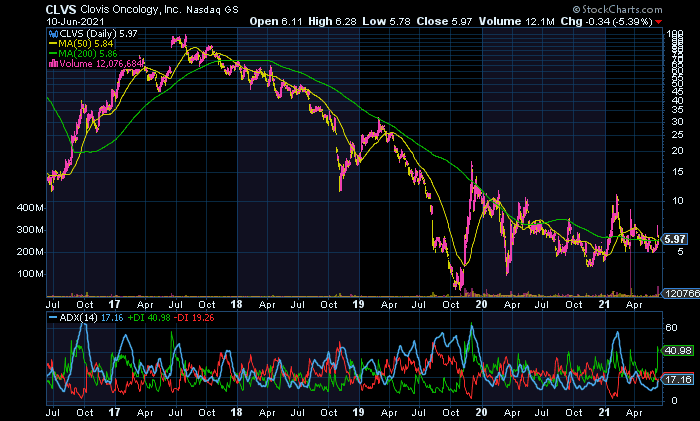Click the Volume 12,076,684 legend entry
This screenshot has height=421, width=700.
(x=101, y=63)
